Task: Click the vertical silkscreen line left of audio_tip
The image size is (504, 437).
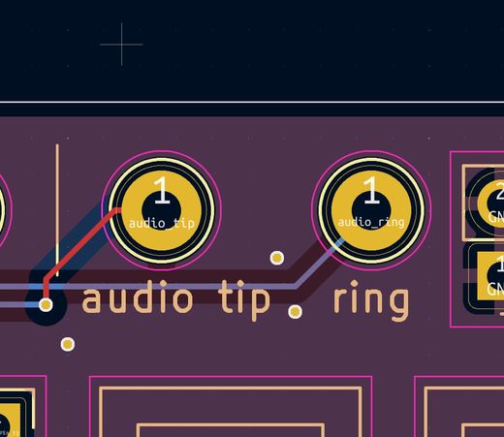Action: pos(57,210)
